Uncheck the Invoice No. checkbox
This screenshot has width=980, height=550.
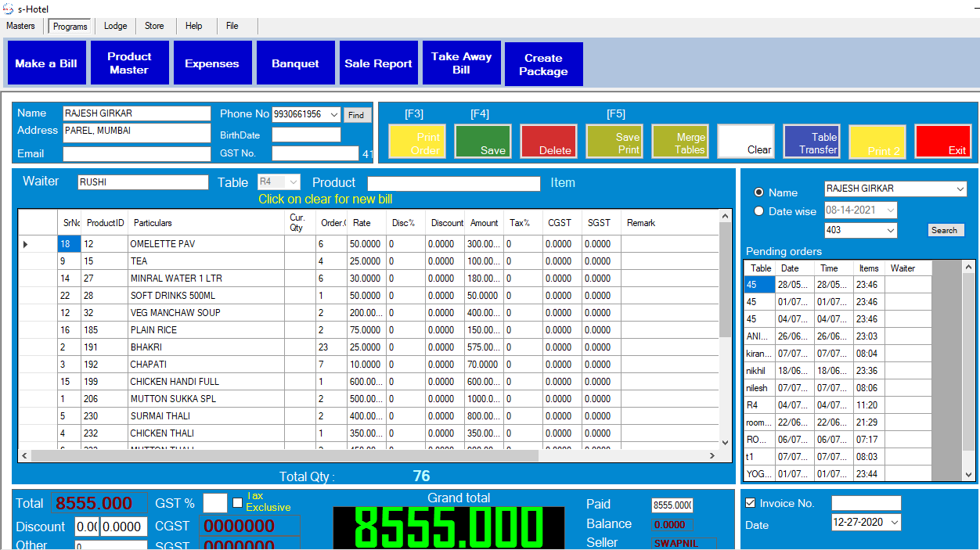coord(751,503)
